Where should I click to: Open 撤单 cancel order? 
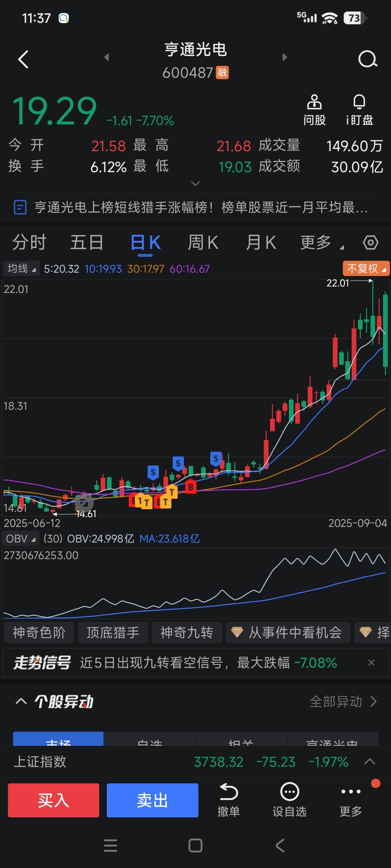click(x=229, y=800)
